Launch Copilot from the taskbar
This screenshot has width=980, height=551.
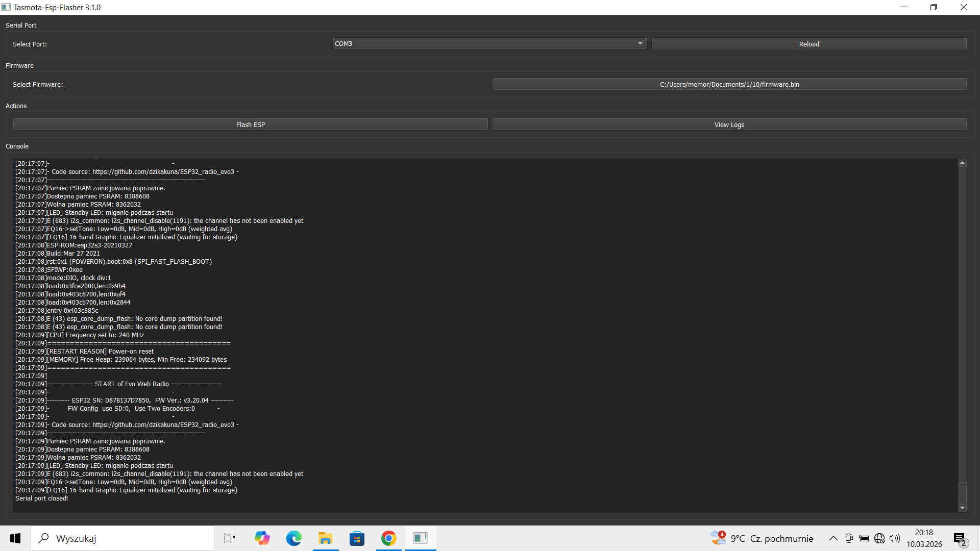click(x=262, y=538)
